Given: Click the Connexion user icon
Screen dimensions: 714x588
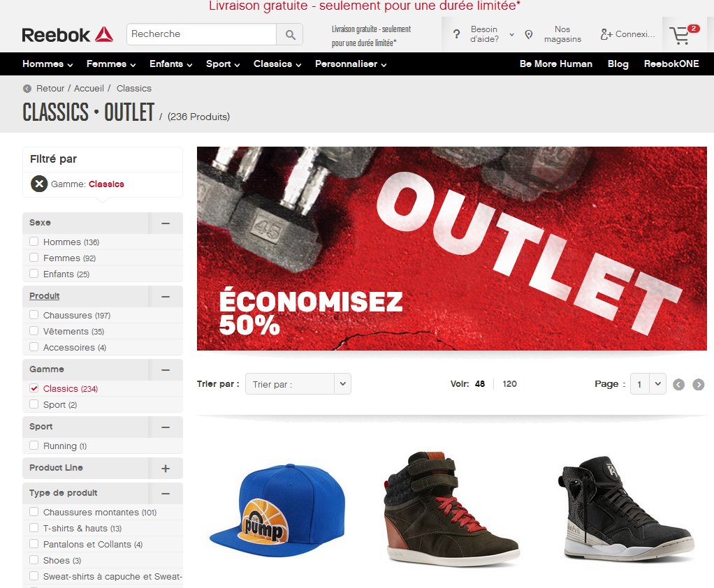Looking at the screenshot, I should tap(606, 34).
